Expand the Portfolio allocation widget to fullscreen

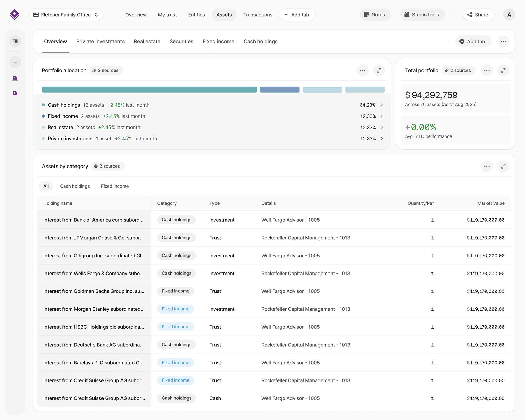point(379,70)
